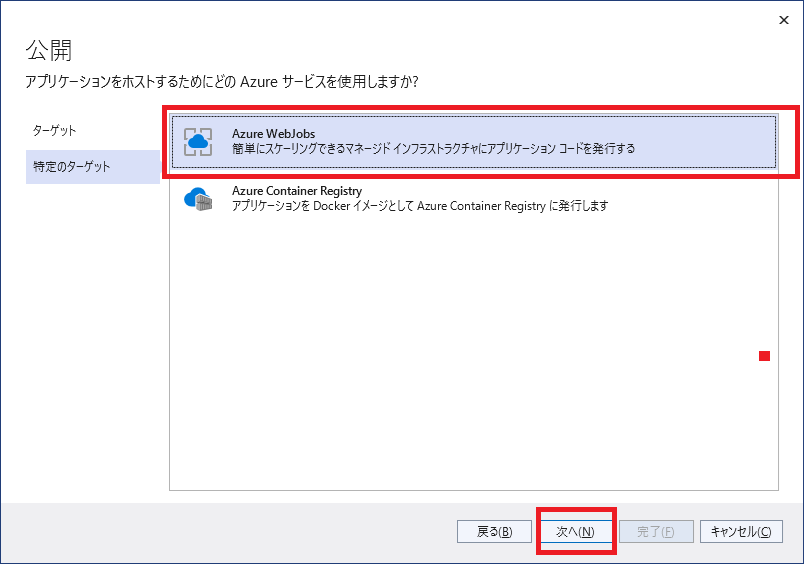
Task: Select the Azure Container Registry title text
Action: click(297, 191)
